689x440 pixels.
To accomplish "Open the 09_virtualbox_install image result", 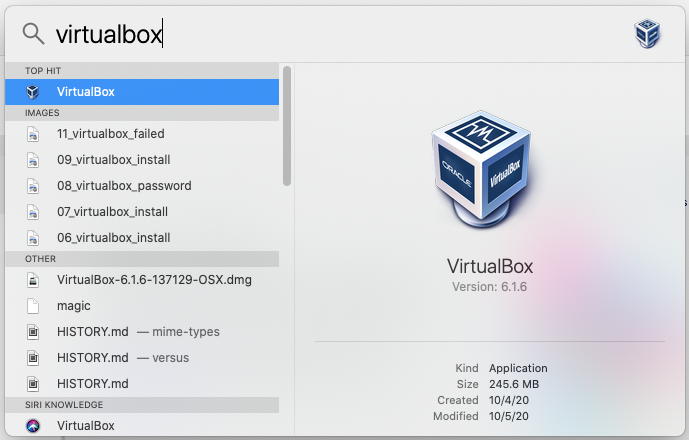I will point(113,160).
